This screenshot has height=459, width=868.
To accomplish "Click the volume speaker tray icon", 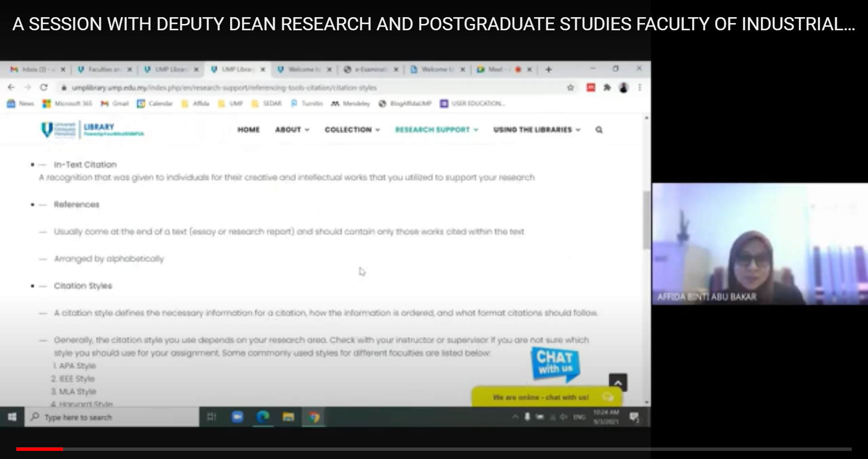I will 563,417.
